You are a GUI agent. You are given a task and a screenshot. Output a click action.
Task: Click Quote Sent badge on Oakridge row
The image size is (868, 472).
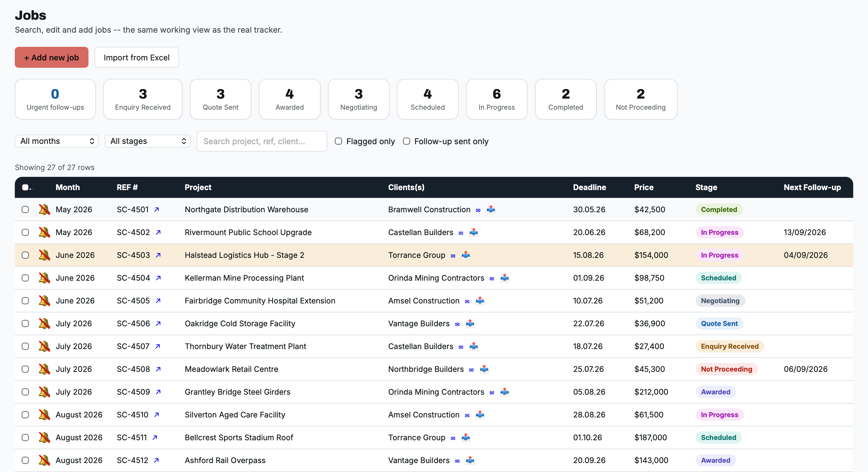(719, 323)
